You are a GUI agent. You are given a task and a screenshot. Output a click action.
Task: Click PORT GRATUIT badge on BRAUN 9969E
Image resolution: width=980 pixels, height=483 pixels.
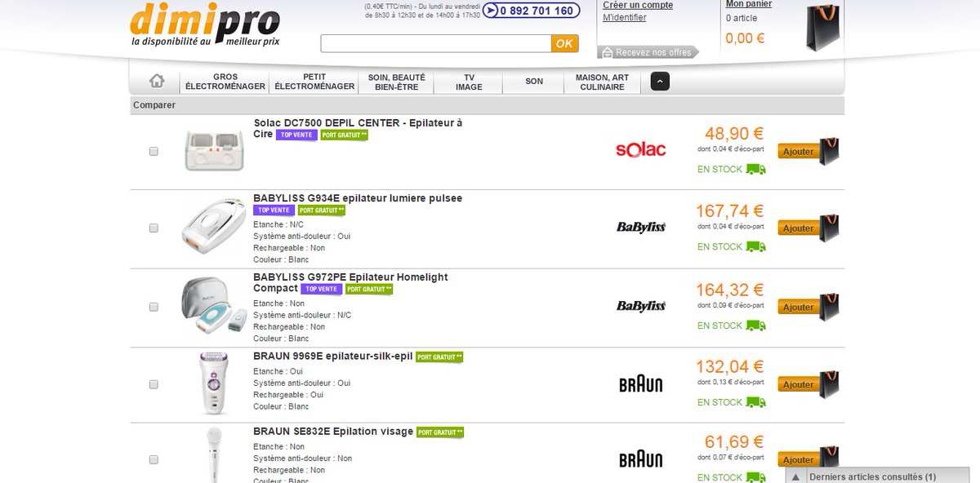[x=439, y=357]
